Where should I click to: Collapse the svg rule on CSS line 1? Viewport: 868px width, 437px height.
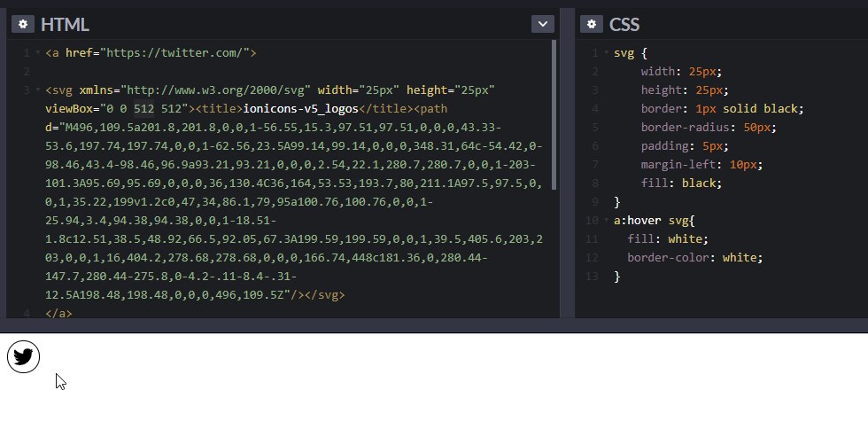point(607,52)
